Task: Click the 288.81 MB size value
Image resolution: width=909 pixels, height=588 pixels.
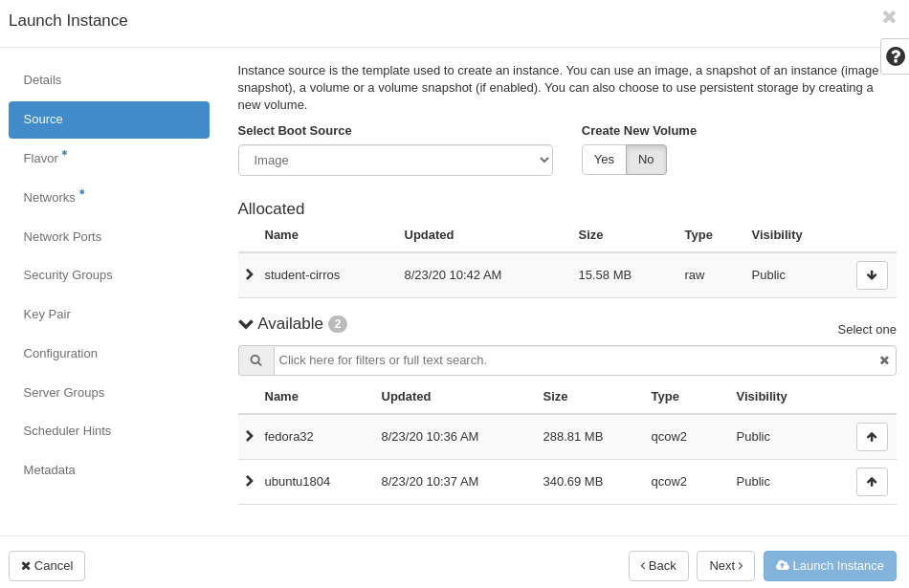Action: click(573, 437)
